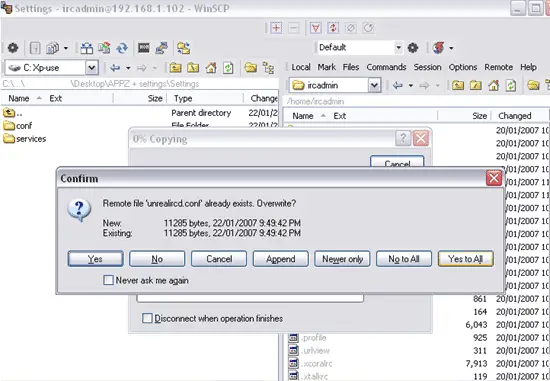Click the Append button

tap(281, 259)
